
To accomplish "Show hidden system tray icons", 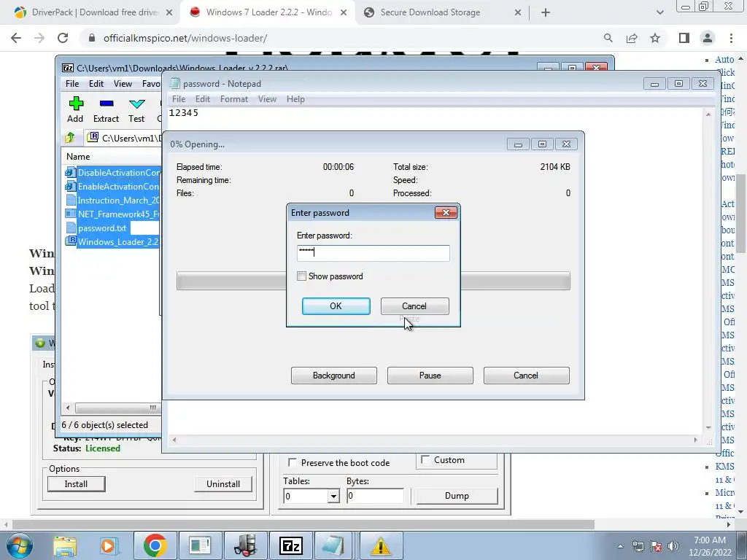I will [620, 546].
